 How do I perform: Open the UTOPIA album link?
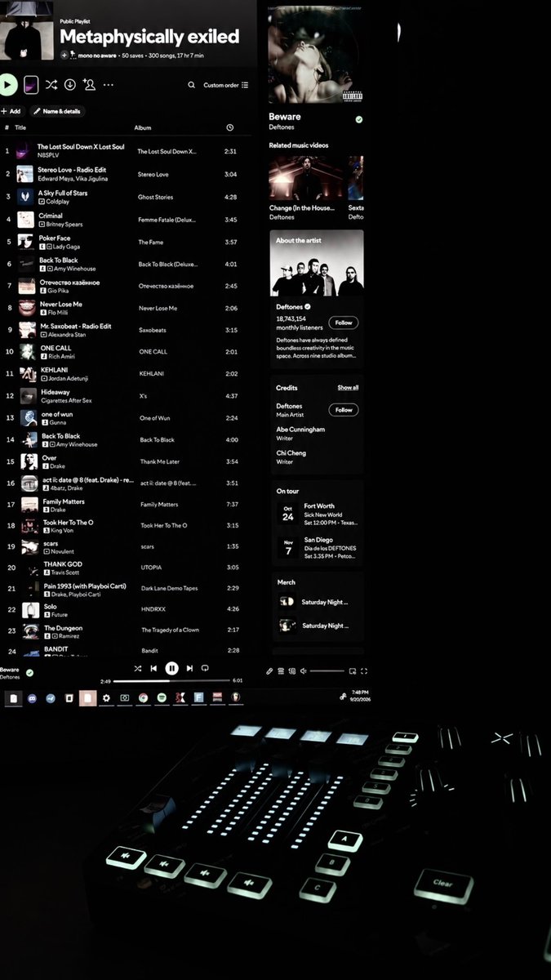click(x=151, y=568)
